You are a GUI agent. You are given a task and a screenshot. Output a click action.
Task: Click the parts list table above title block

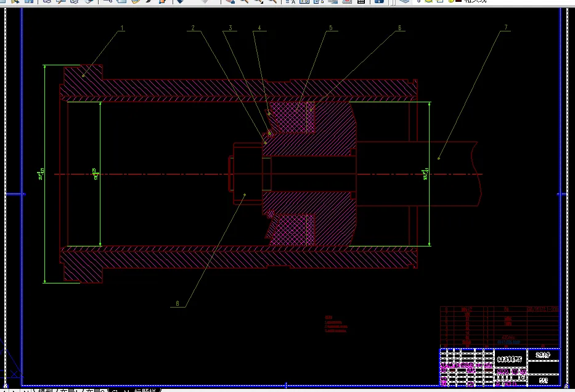[x=499, y=327]
